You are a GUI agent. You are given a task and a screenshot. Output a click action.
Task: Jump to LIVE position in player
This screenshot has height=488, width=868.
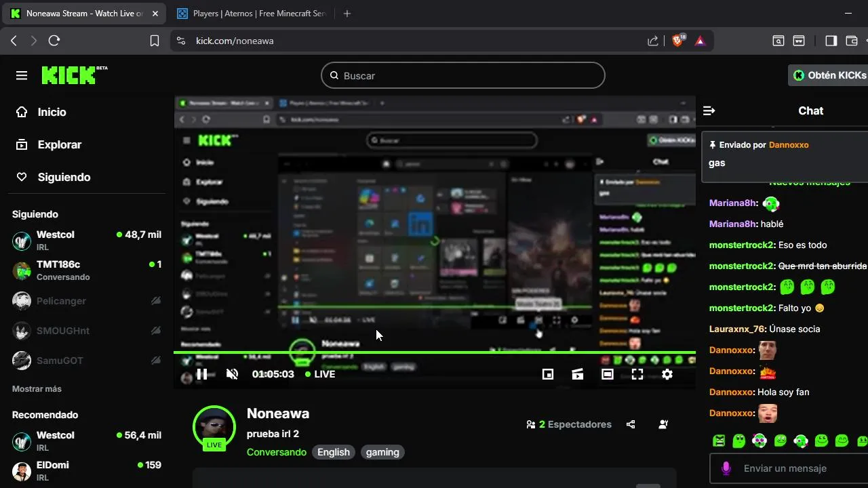320,374
